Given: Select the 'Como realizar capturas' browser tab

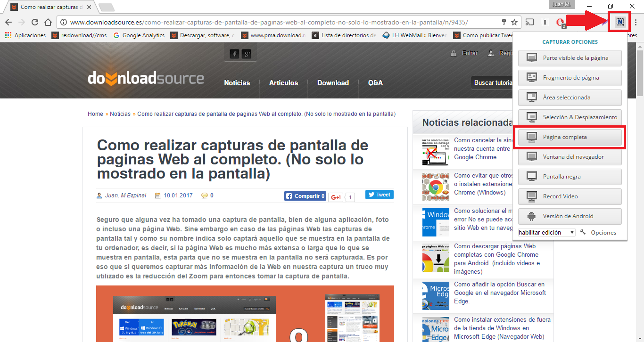Looking at the screenshot, I should [51, 8].
